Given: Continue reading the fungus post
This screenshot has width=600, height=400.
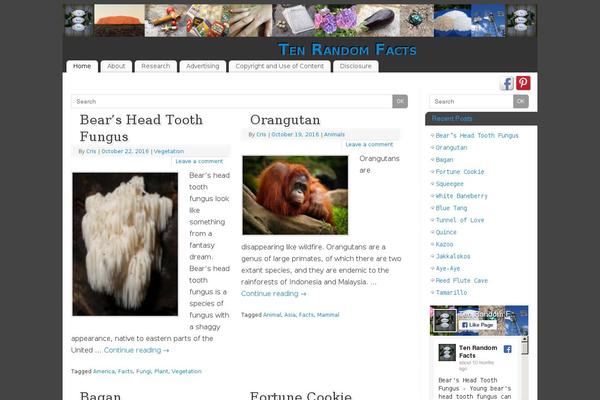Looking at the screenshot, I should click(x=136, y=350).
